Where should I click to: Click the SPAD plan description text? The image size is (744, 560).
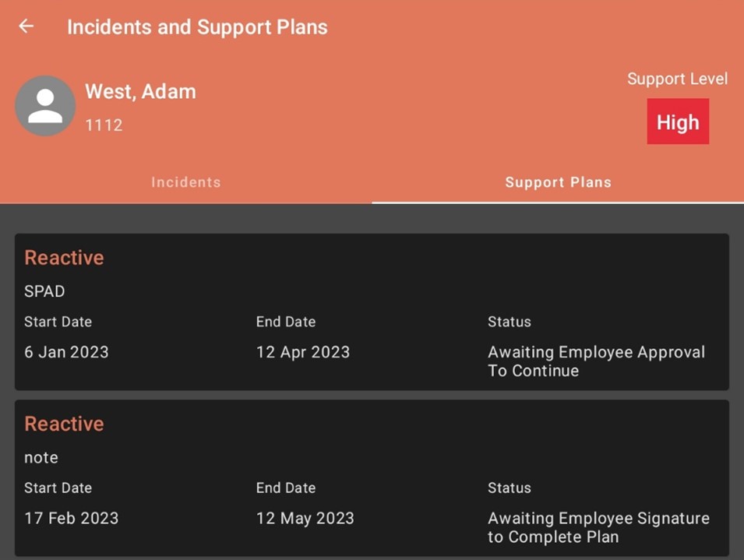pos(44,291)
